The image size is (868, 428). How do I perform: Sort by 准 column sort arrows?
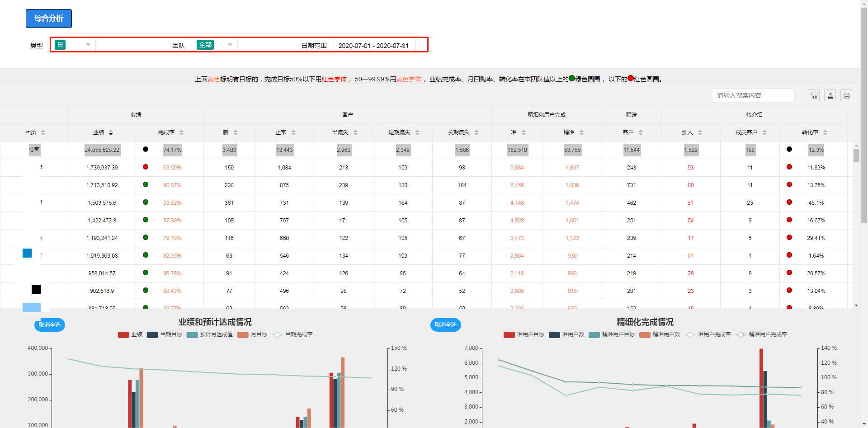pos(524,132)
